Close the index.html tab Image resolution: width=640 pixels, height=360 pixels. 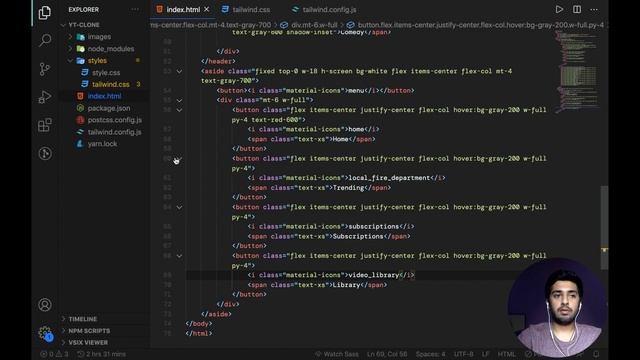[207, 9]
